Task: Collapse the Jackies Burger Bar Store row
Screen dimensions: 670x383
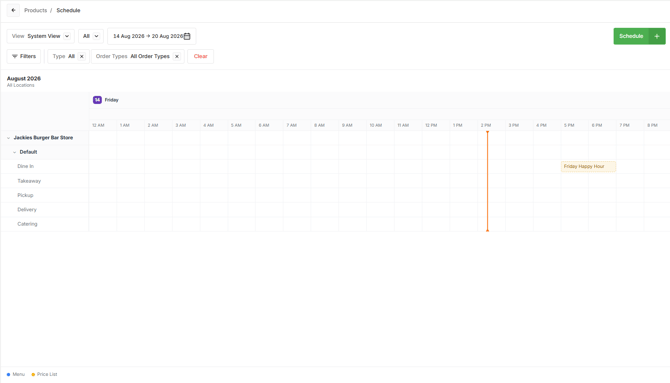Action: (x=9, y=138)
